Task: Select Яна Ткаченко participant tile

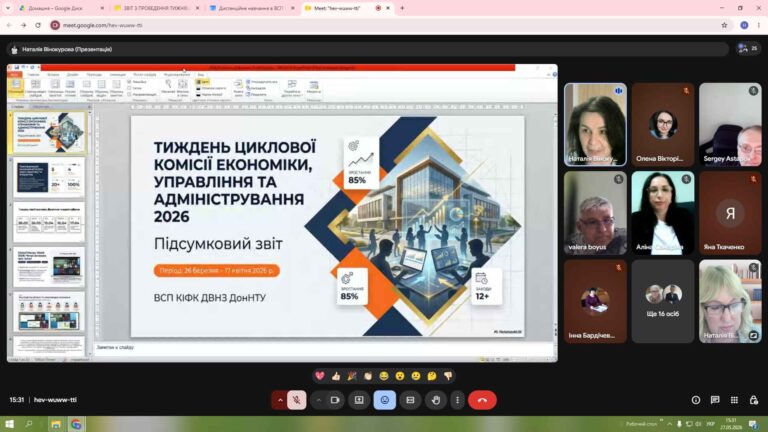Action: pyautogui.click(x=730, y=213)
